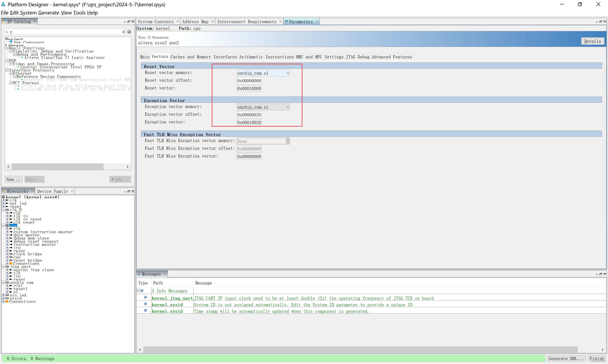Collapse the Interface Protocols node
The height and width of the screenshot is (364, 608).
tap(7, 70)
